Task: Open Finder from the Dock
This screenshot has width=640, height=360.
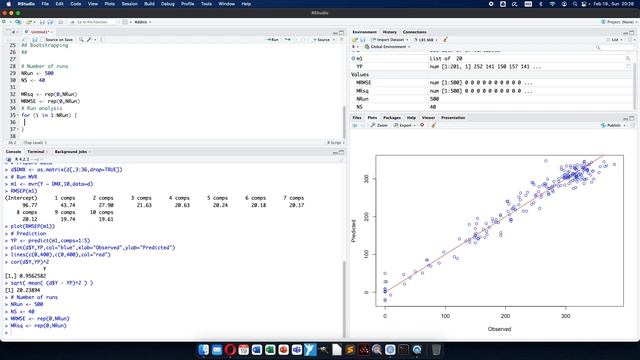Action: (x=203, y=350)
